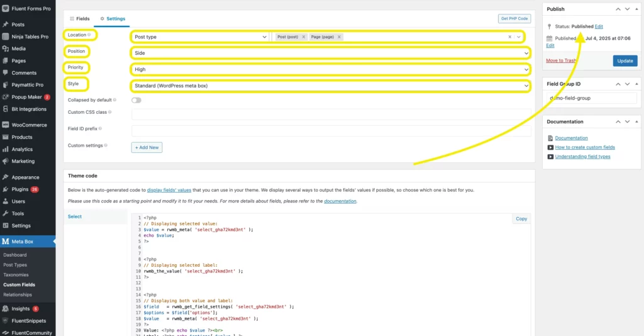Click the Users sidebar icon
Viewport: 644px width, 336px height.
[x=5, y=201]
